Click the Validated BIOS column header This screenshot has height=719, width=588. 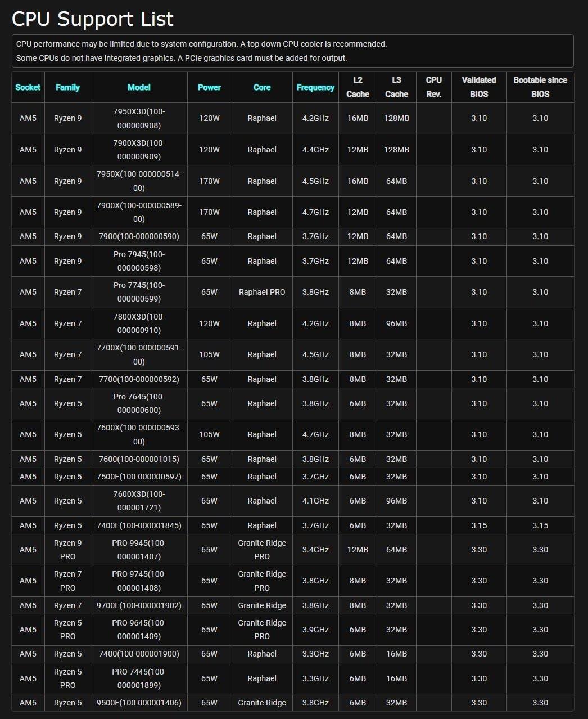[479, 87]
